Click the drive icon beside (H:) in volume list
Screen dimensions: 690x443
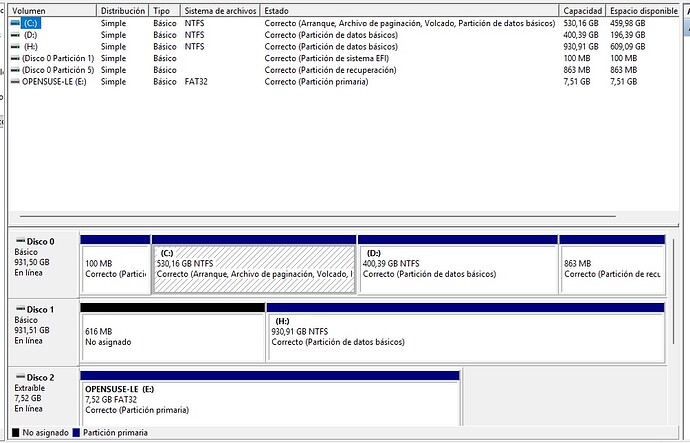[15, 46]
